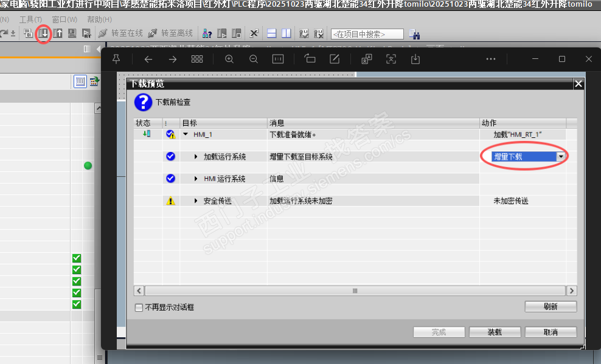
Task: Pin the image viewer window on top
Action: [x=116, y=59]
